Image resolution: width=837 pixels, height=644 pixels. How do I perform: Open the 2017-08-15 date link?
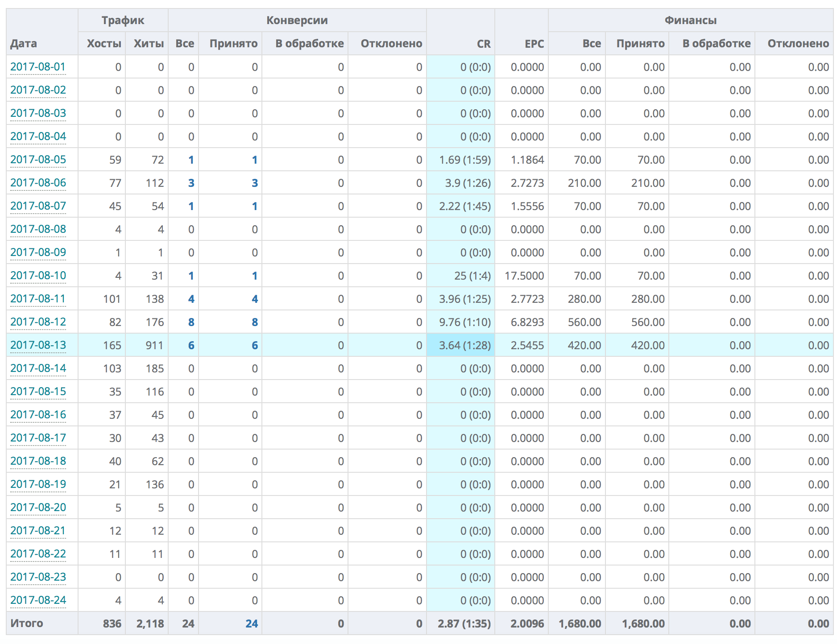pyautogui.click(x=38, y=392)
